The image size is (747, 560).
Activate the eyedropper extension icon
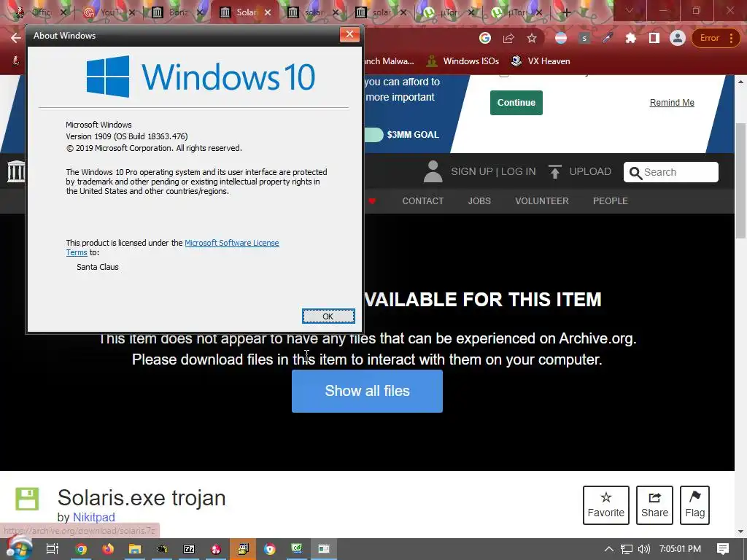click(x=608, y=38)
